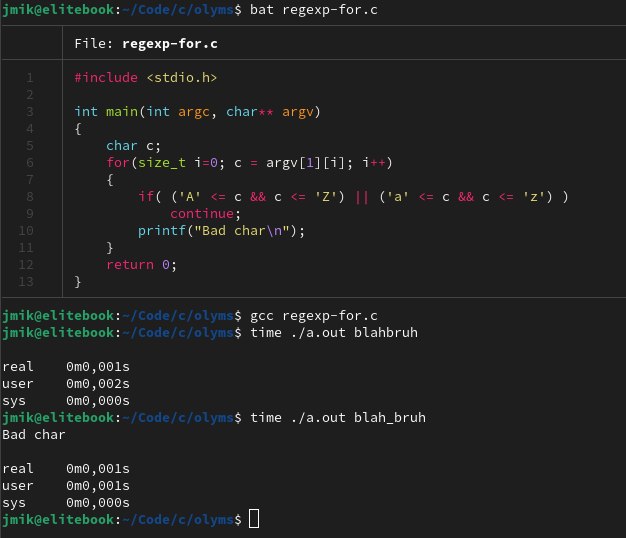Viewport: 626px width, 538px height.
Task: Click the 'char c;' declaration line
Action: pyautogui.click(x=133, y=146)
